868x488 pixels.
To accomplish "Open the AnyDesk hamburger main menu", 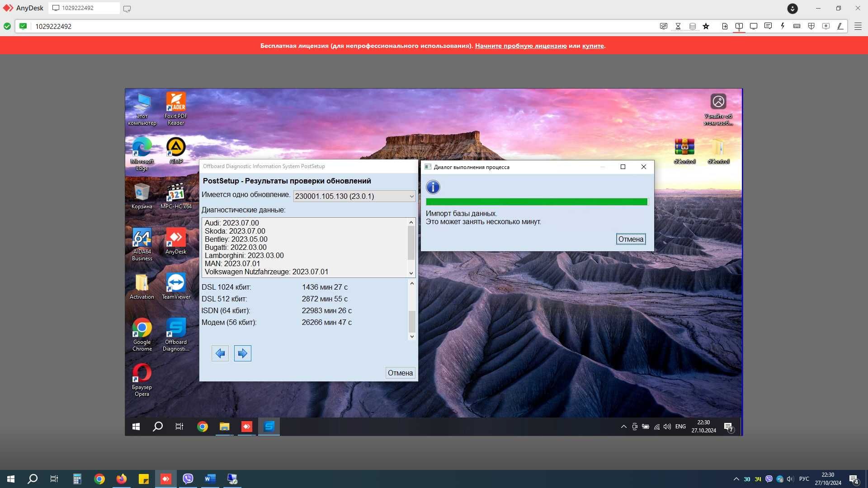I will click(x=858, y=26).
